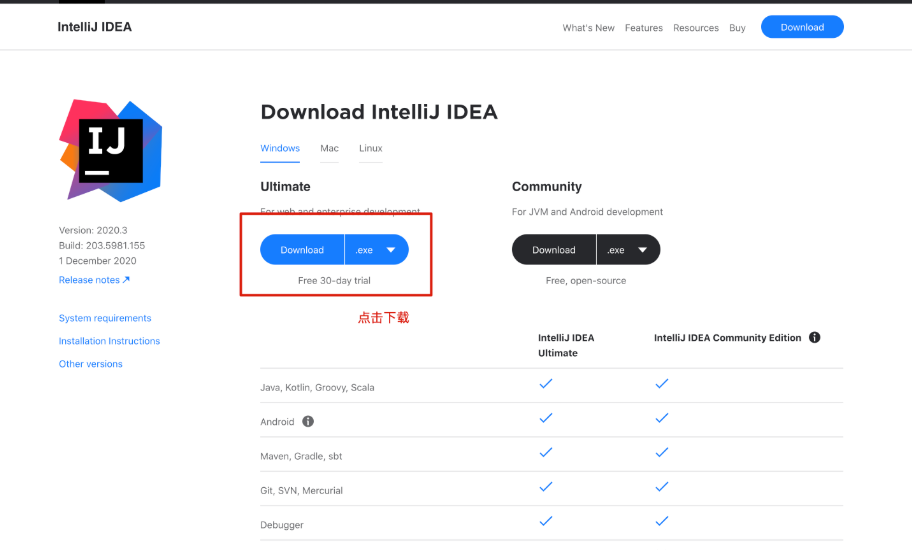Click Community checkmark in Android row

[x=661, y=418]
